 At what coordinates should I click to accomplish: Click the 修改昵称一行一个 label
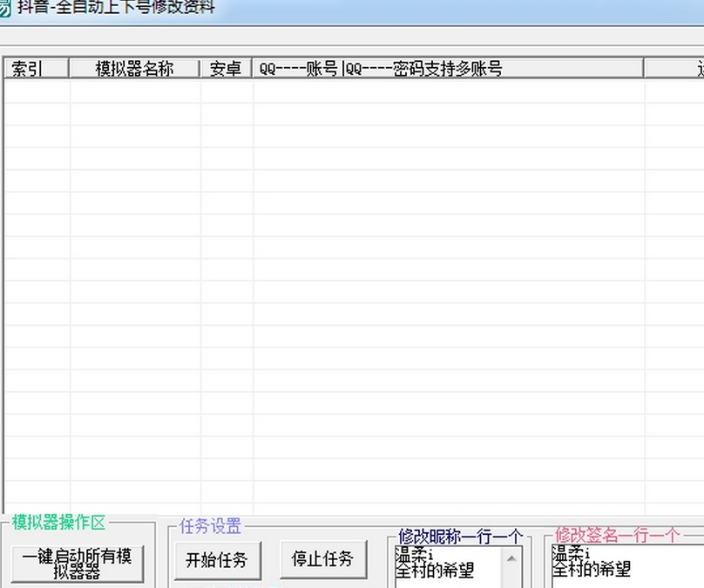[x=460, y=537]
